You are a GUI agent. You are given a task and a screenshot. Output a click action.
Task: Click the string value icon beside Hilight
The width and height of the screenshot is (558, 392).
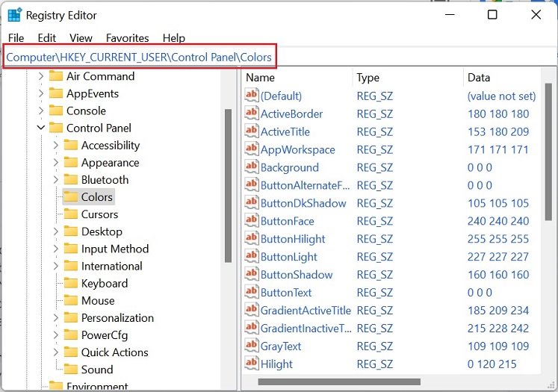tap(252, 364)
